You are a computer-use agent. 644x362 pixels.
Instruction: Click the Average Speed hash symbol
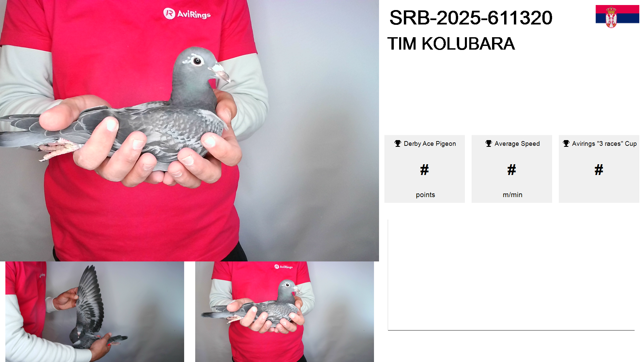512,170
